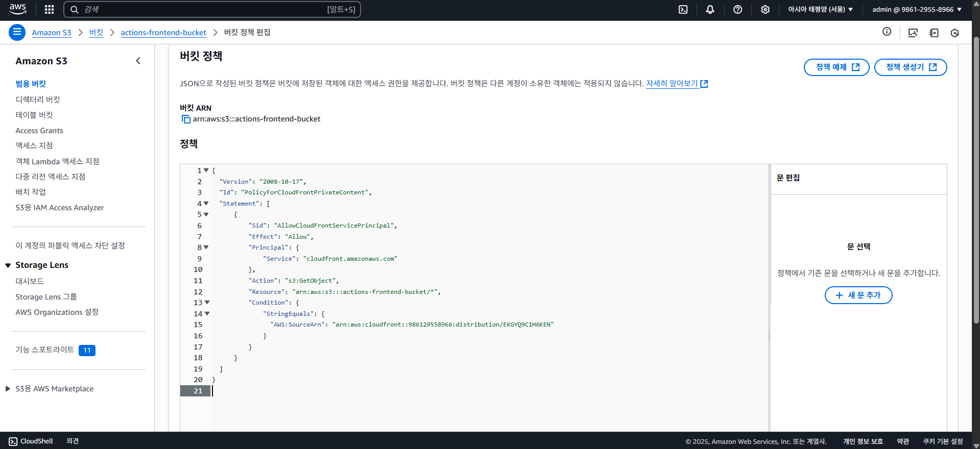
Task: Toggle the hamburger navigation menu
Action: pos(17,32)
